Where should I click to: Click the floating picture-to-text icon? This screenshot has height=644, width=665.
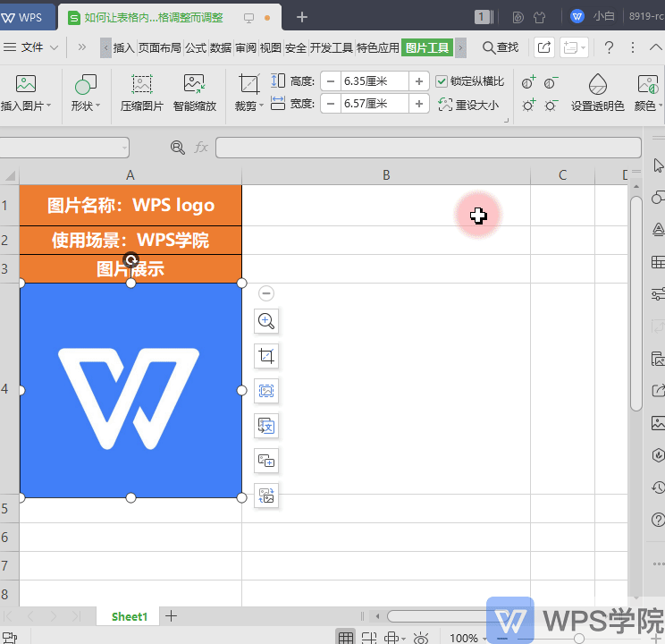click(x=266, y=426)
